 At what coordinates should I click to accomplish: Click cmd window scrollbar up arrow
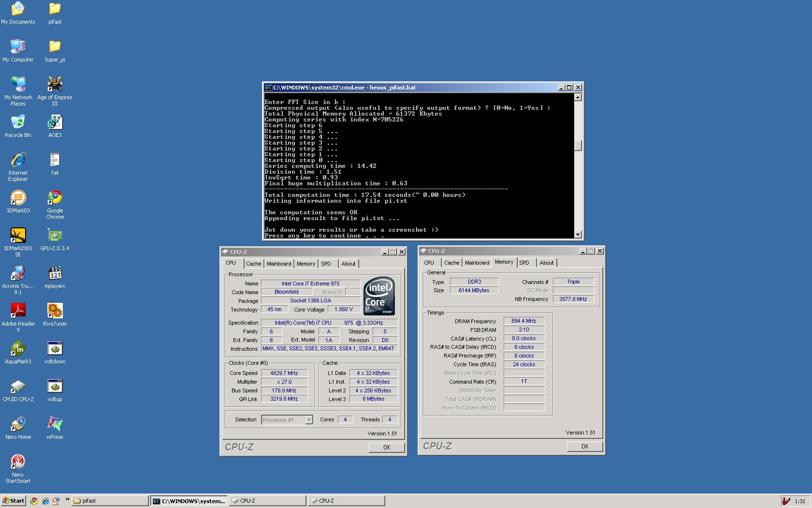click(578, 97)
